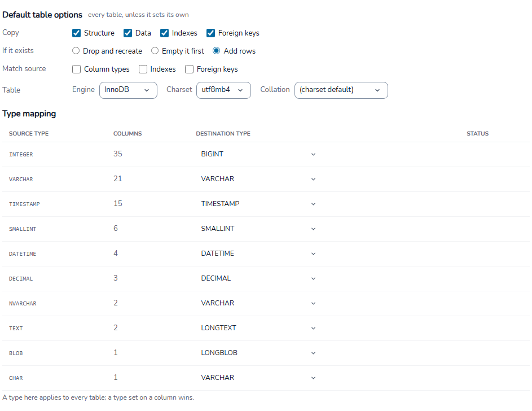Click the NVARCHAR source type cell
Viewport: 532px width, 411px height.
23,303
